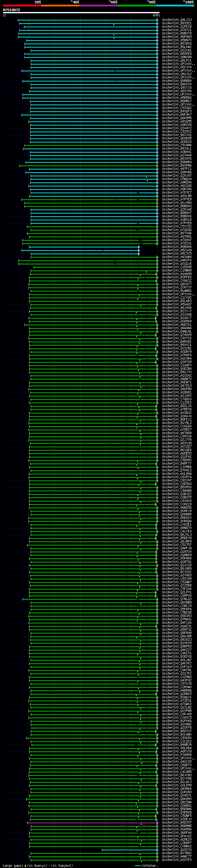Select hit label UniRef100_B2VKX5
The height and width of the screenshot is (868, 197).
177,643
